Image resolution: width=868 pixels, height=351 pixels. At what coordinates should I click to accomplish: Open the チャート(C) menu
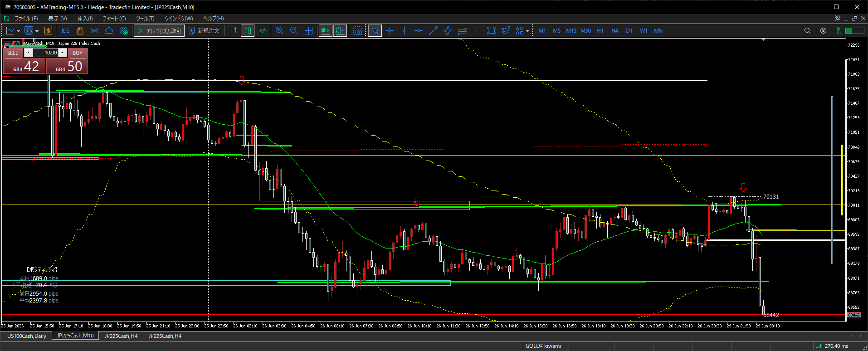114,19
